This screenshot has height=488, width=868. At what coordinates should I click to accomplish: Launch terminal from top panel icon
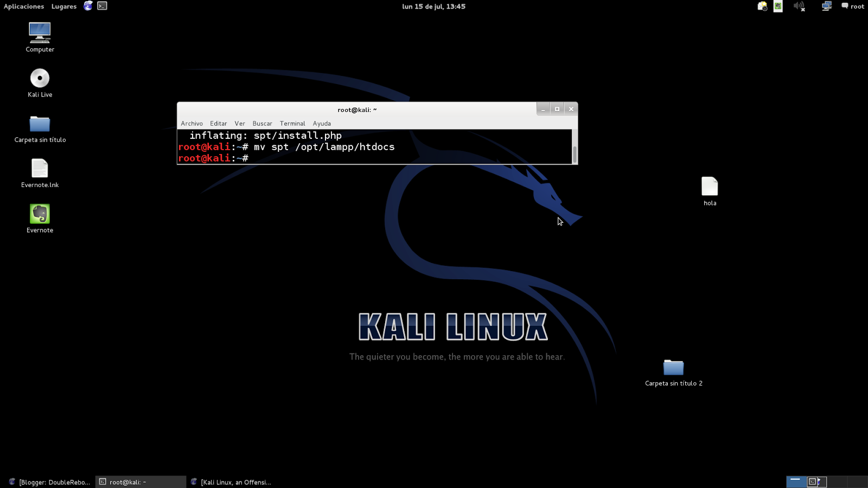(x=102, y=6)
